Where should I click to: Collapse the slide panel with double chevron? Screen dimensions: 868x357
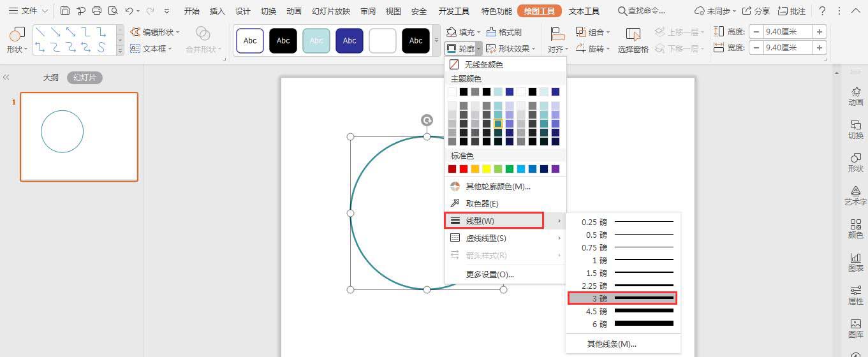[6, 77]
